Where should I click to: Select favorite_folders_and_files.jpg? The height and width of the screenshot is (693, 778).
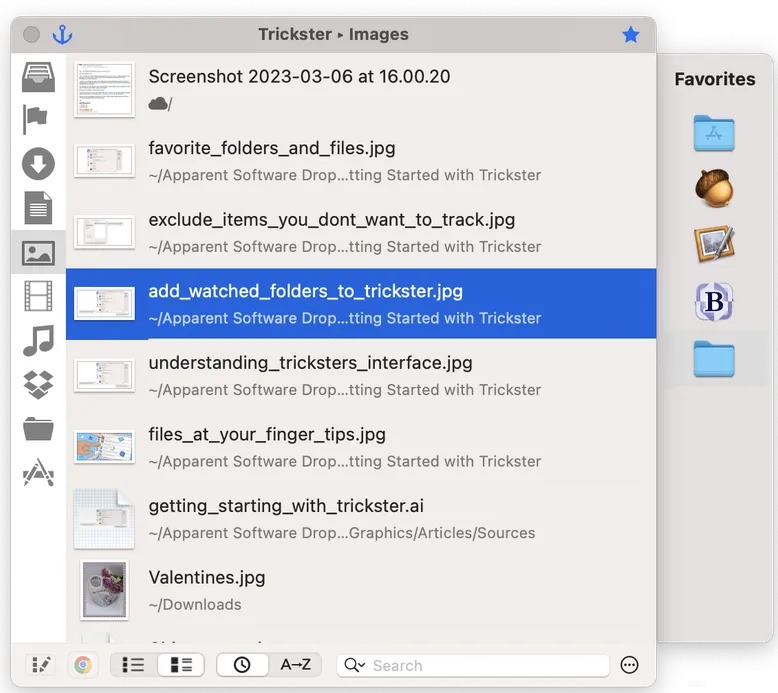(x=361, y=161)
